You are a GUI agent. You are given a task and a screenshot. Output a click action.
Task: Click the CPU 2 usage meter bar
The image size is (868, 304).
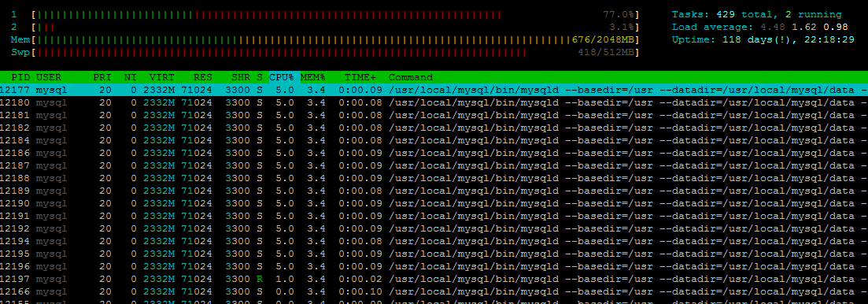tap(335, 27)
